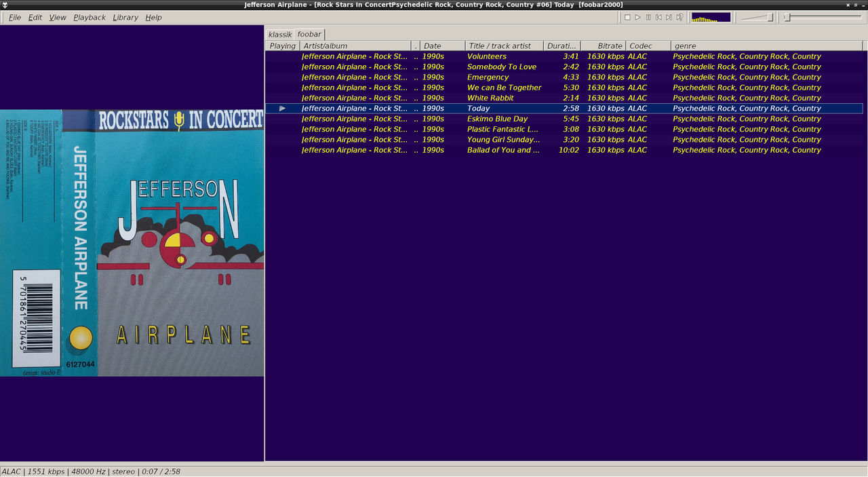Click the status bar playback info
The height and width of the screenshot is (477, 868).
[92, 472]
